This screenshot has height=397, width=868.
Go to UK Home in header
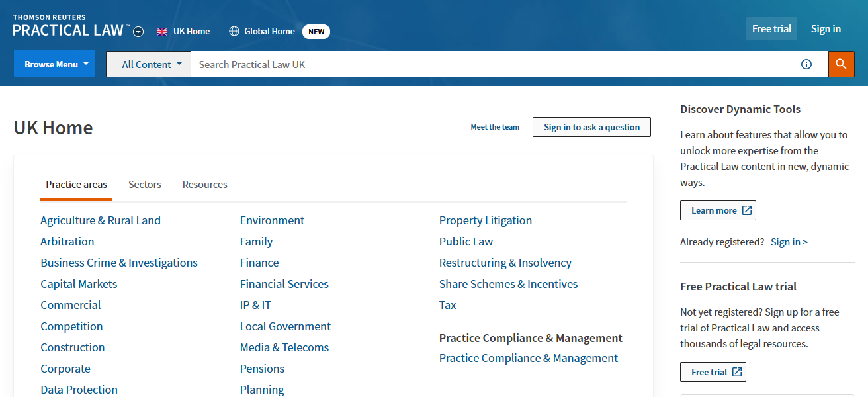tap(191, 31)
